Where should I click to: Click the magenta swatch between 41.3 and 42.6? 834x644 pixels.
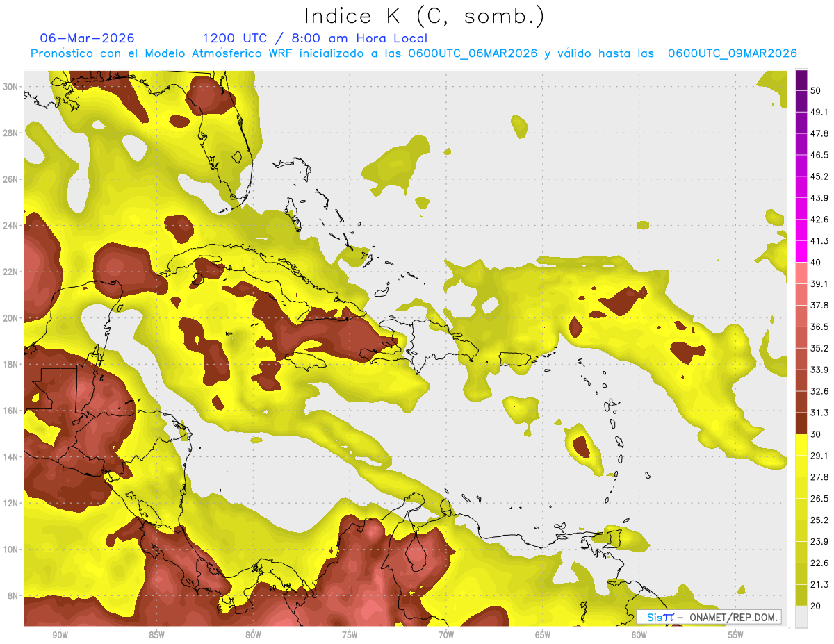coord(801,231)
